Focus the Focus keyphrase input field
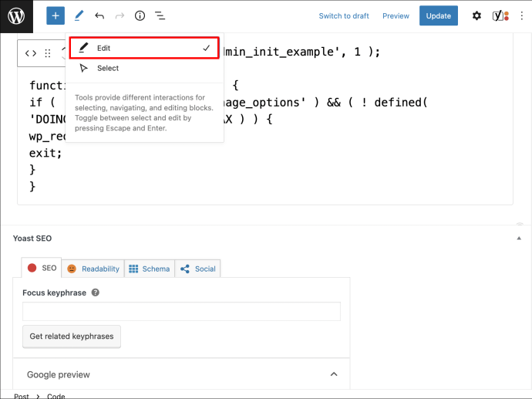This screenshot has height=399, width=532. click(x=181, y=311)
